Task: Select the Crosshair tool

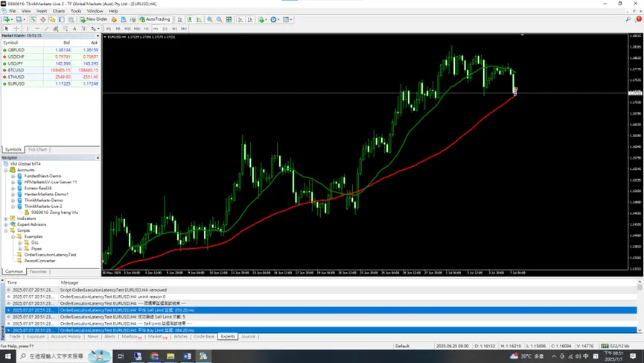Action: point(16,29)
